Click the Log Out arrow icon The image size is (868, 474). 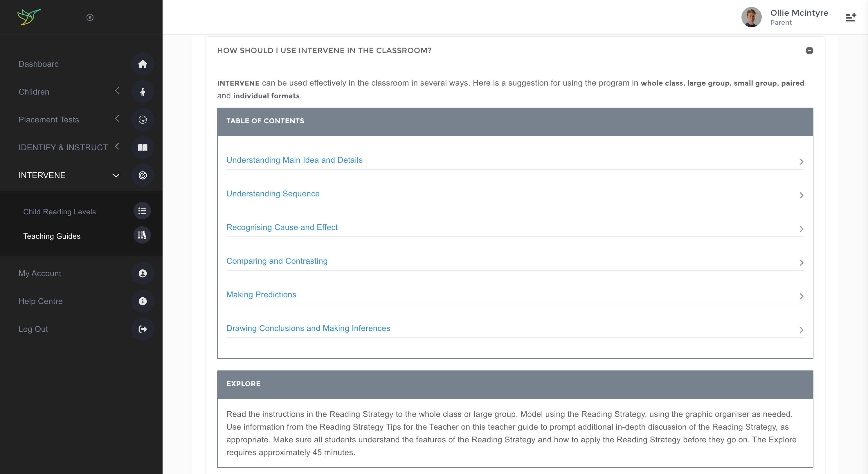coord(143,329)
